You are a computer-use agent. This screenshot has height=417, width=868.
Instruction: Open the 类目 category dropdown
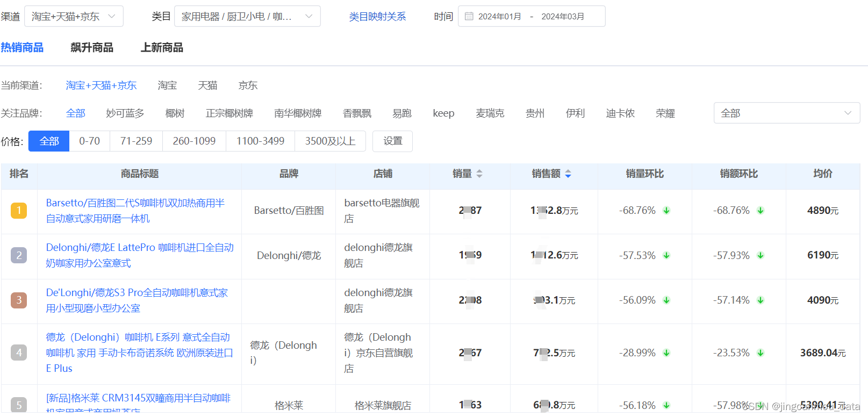coord(247,16)
